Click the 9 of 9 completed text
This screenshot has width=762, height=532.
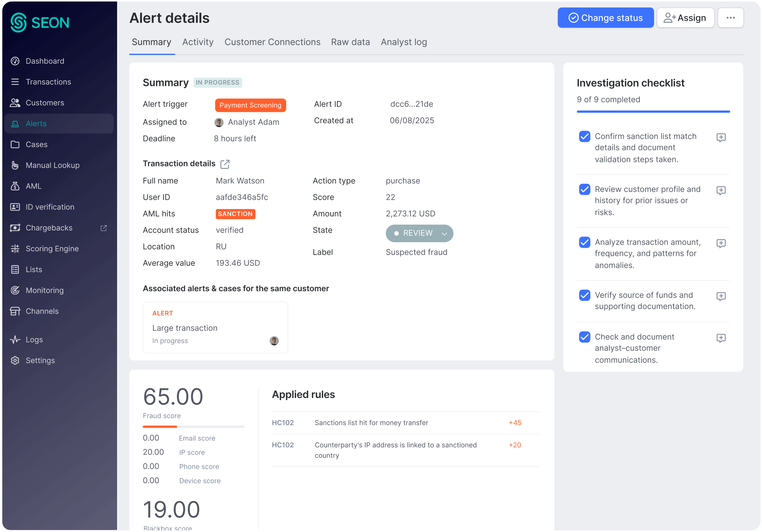point(608,100)
